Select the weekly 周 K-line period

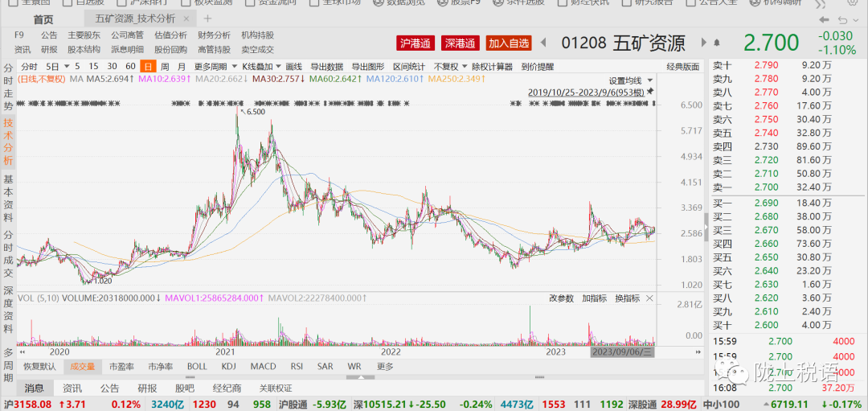165,67
